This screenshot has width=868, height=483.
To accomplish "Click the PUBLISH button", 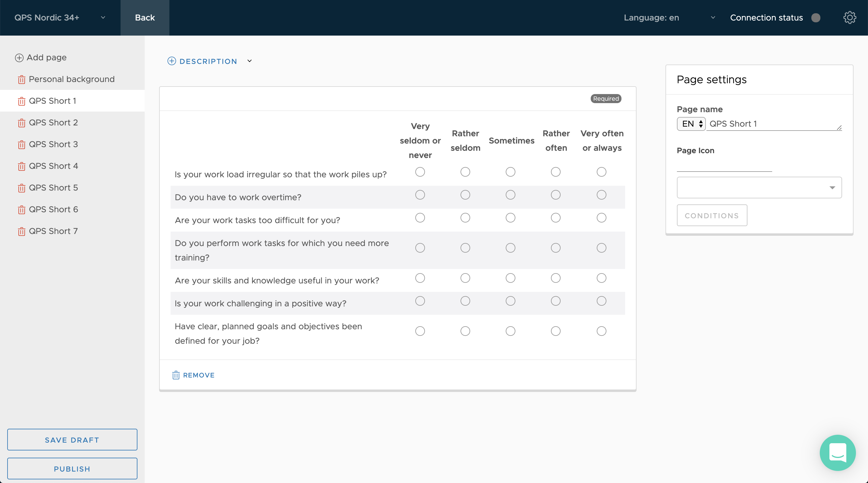I will [x=72, y=469].
